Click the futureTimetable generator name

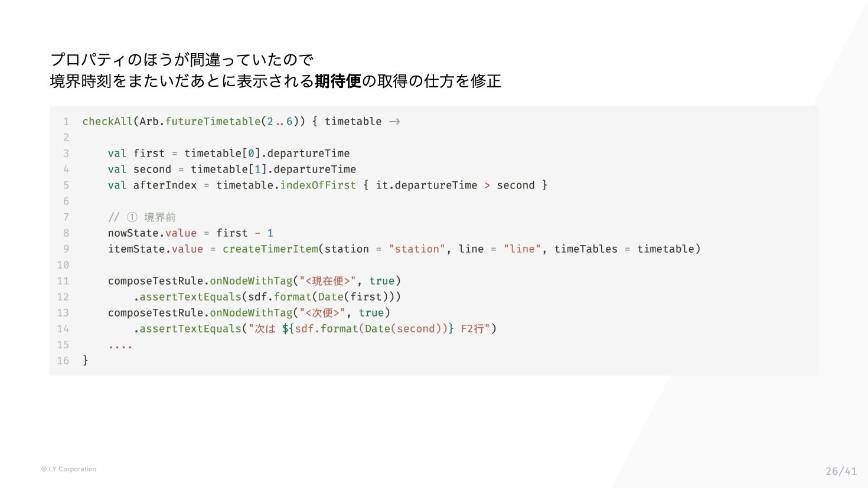[213, 121]
